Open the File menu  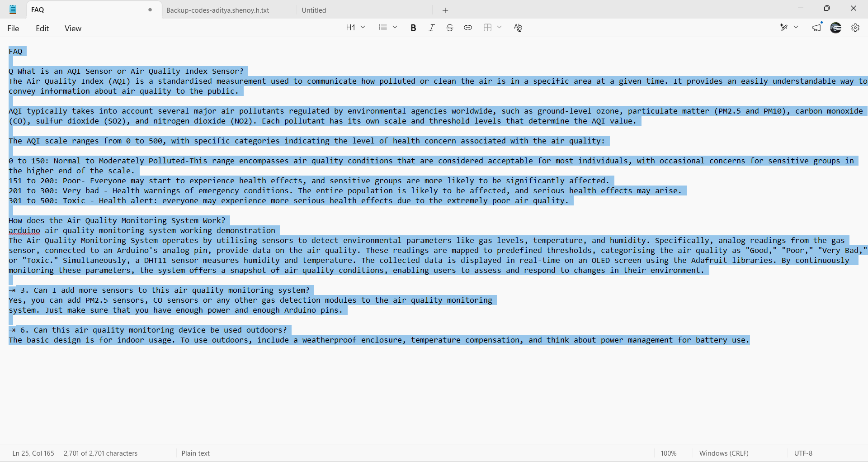13,29
